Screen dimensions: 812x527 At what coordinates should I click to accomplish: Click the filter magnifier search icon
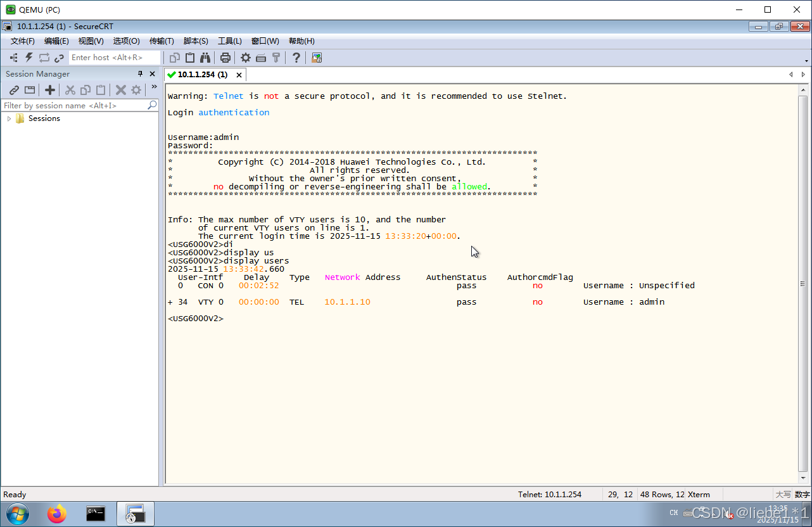coord(152,105)
